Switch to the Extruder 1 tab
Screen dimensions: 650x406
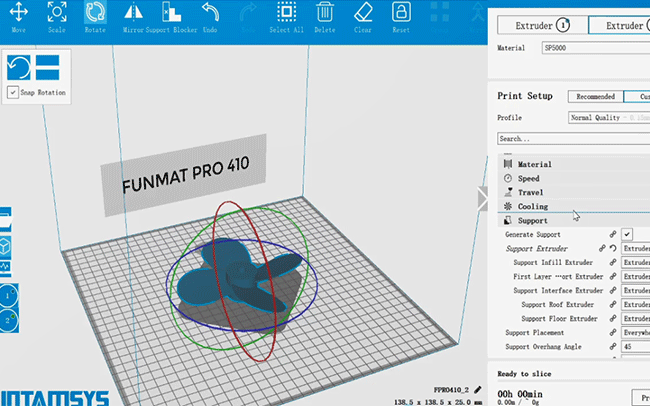542,26
